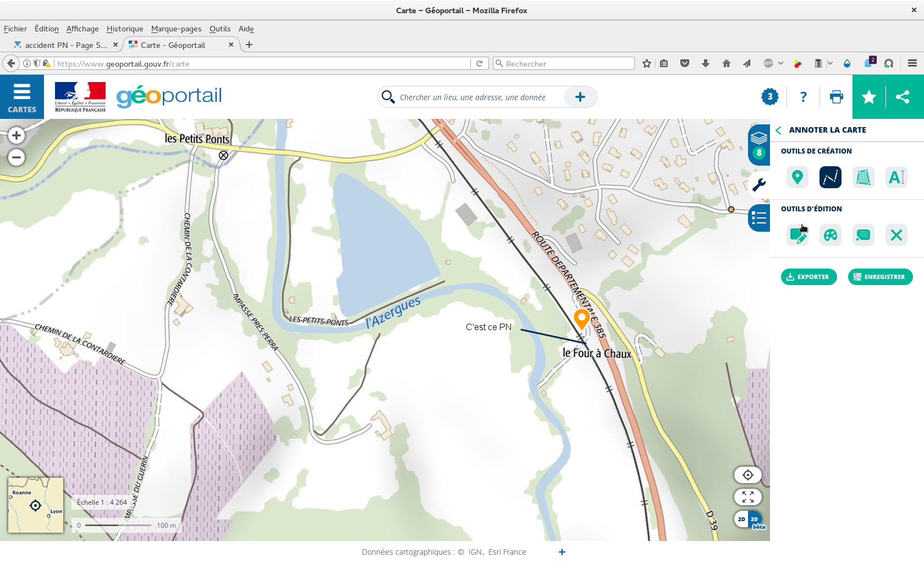
Task: Collapse the Annoter la carte panel
Action: point(778,130)
